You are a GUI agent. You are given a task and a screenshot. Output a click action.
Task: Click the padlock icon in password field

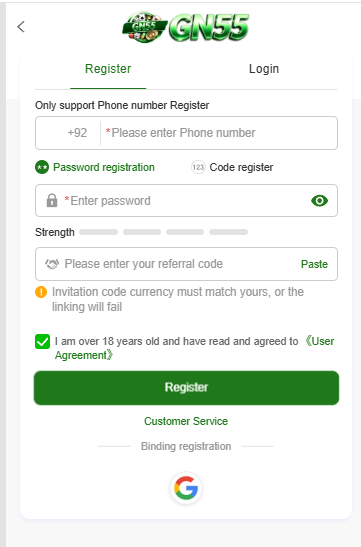point(52,201)
